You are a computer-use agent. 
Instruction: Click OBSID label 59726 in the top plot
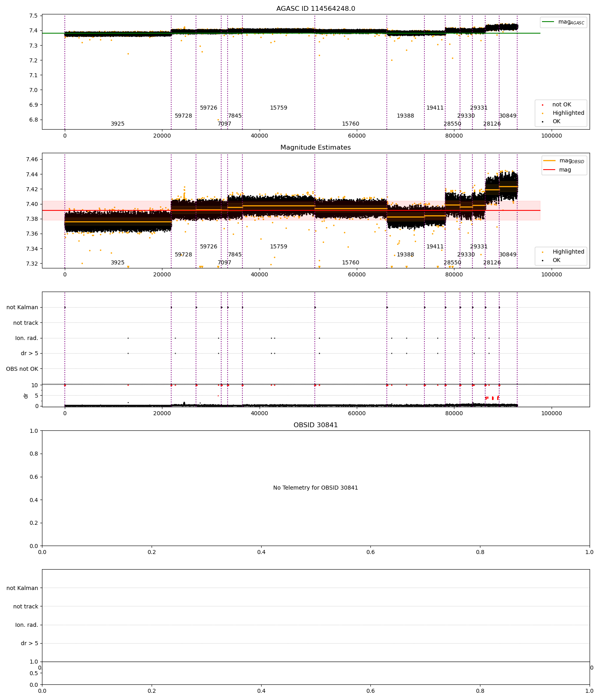[x=209, y=108]
